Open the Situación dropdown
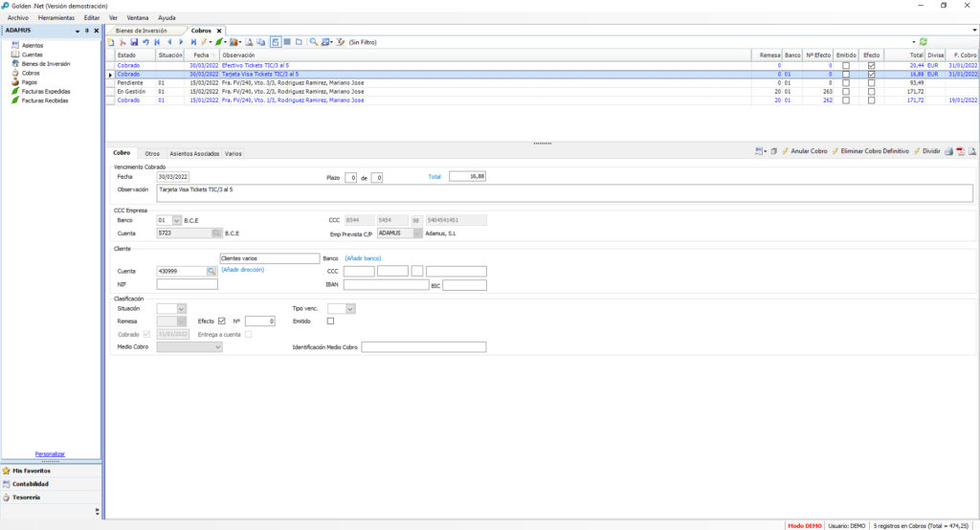Viewport: 980px width, 530px height. pos(181,309)
